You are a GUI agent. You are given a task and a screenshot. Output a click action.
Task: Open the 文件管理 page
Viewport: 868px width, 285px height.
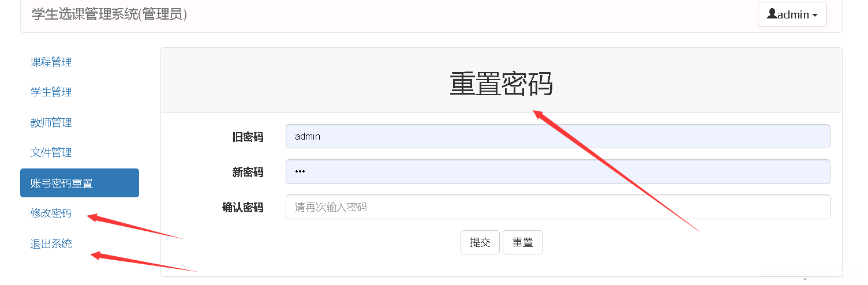click(x=51, y=153)
